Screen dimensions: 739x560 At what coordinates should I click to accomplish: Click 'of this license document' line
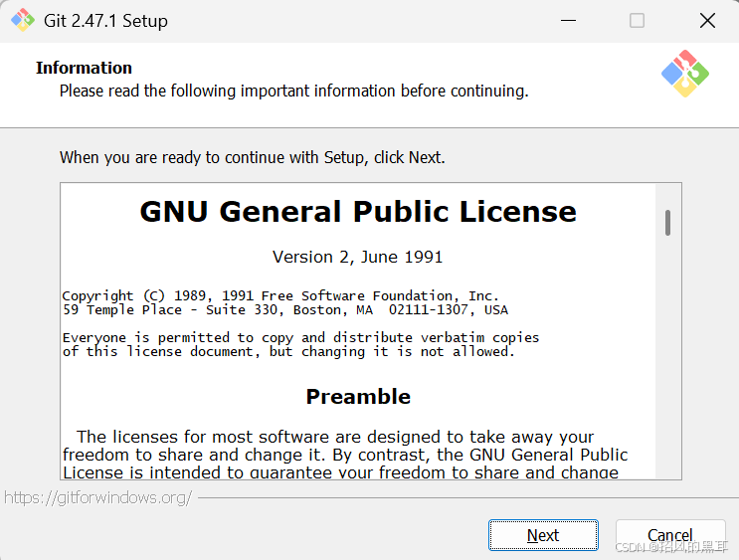pyautogui.click(x=288, y=352)
